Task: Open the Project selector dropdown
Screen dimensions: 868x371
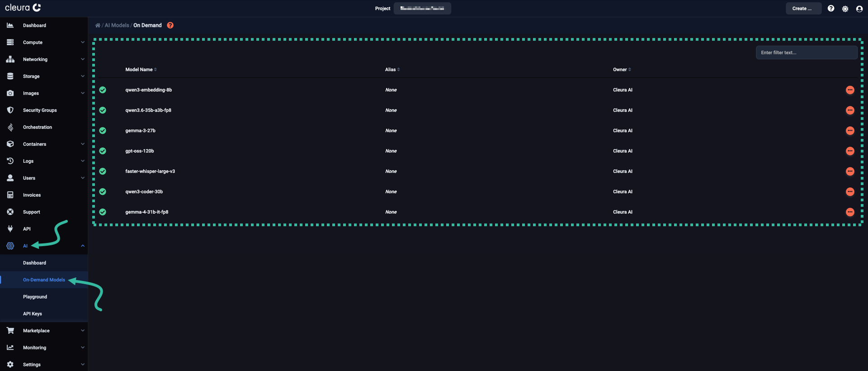Action: pos(422,9)
